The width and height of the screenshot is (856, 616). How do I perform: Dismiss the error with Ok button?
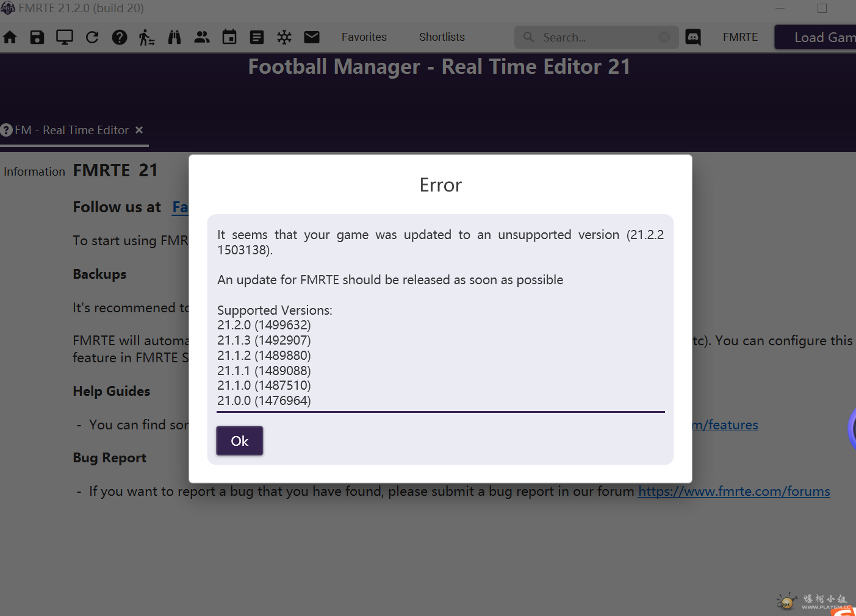click(240, 441)
